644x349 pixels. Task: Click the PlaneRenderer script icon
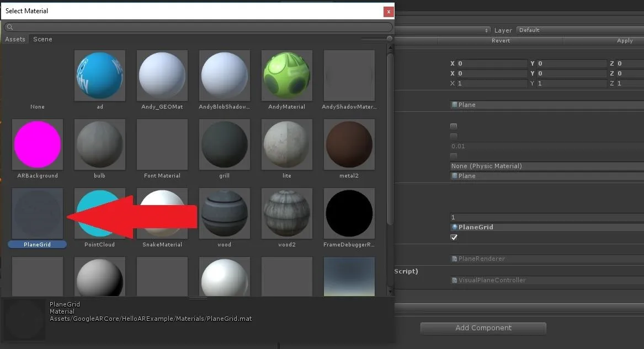(454, 259)
